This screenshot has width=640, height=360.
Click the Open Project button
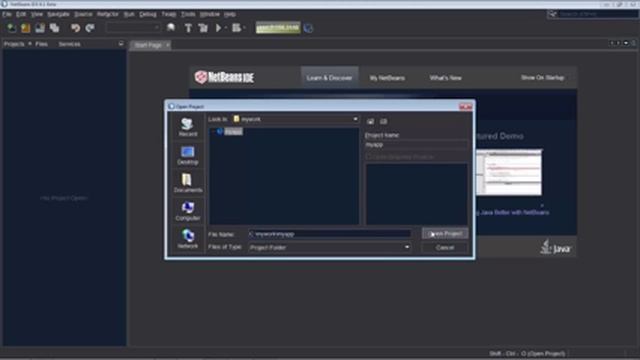pos(445,234)
